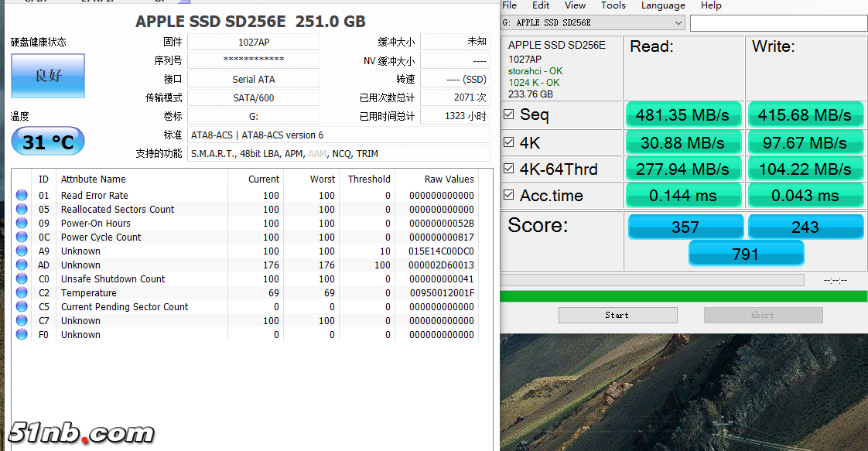The width and height of the screenshot is (868, 451).
Task: Click the 4K-64Thrd read result 277.94 MB/s
Action: point(683,169)
